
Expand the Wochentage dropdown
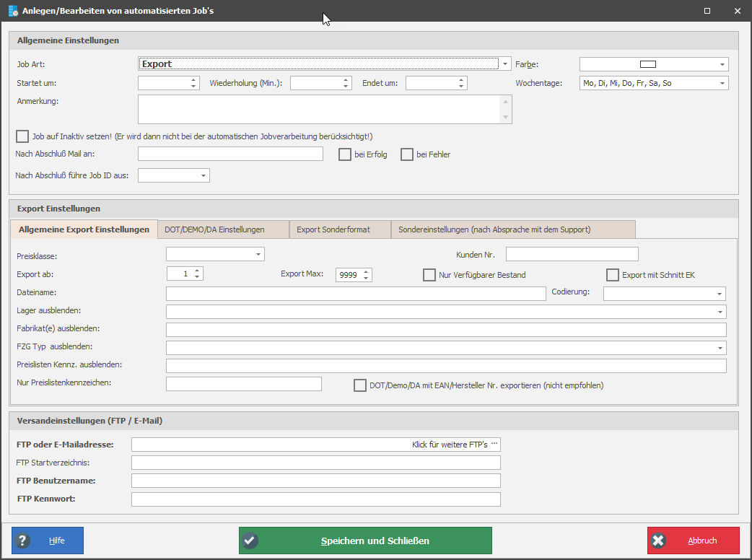[722, 83]
